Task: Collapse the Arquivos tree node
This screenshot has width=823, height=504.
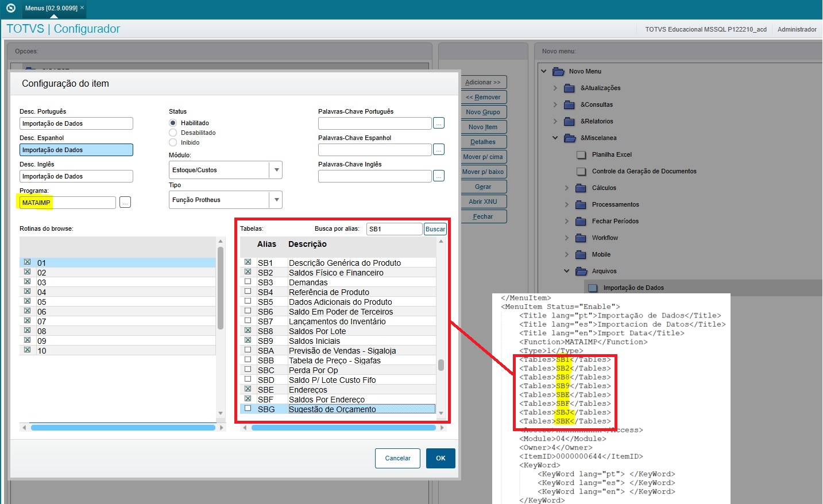Action: 566,271
